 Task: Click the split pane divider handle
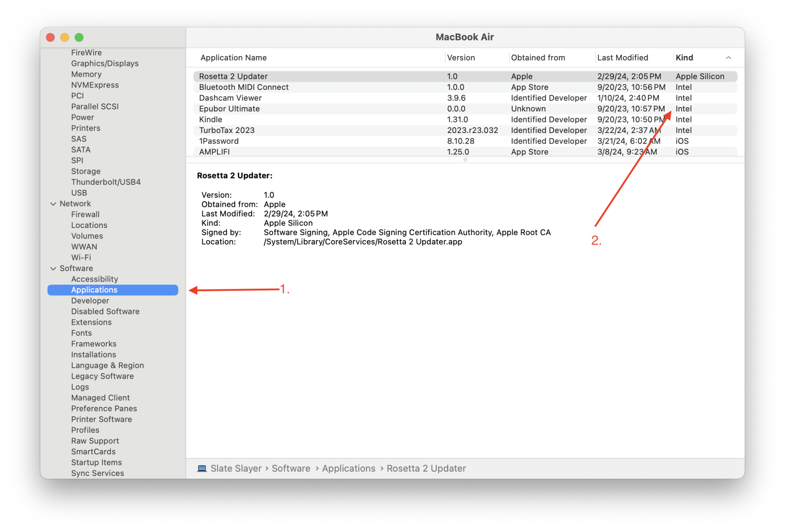(465, 160)
